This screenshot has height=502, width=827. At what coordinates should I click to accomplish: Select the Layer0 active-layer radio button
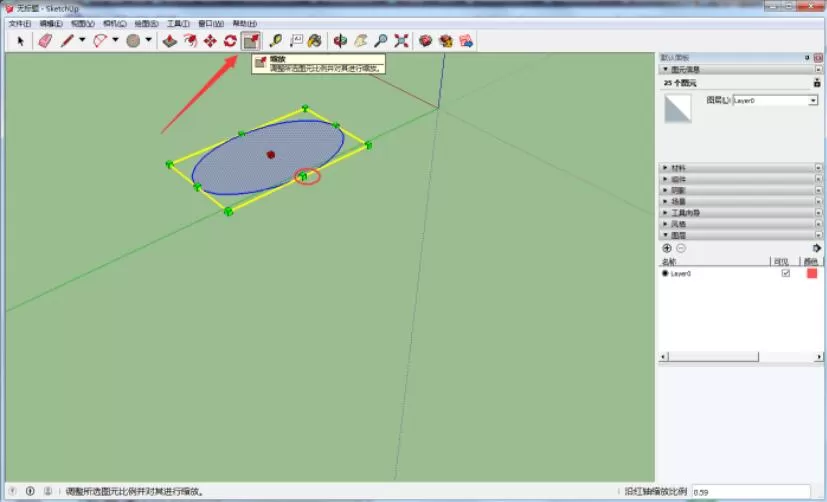tap(665, 273)
